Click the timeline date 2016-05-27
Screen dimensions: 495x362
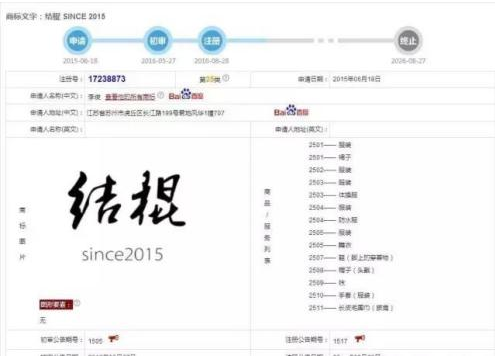[x=158, y=61]
